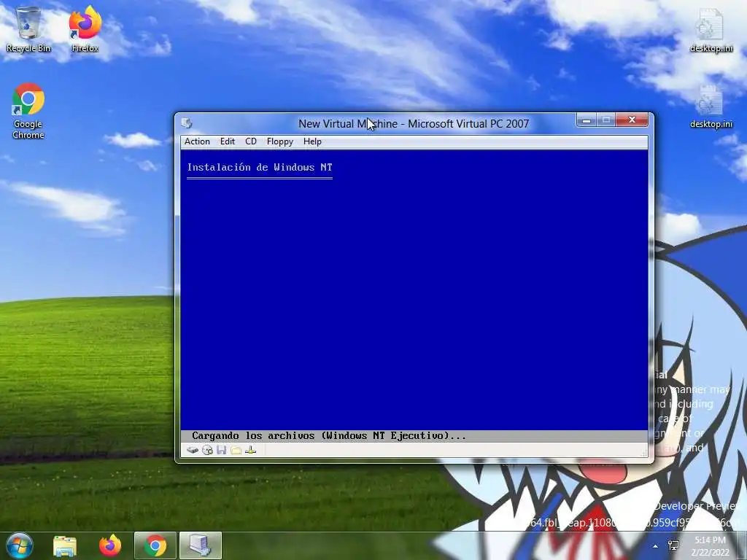Select the lower desktop.ini file icon
This screenshot has height=560, width=747.
[x=711, y=106]
